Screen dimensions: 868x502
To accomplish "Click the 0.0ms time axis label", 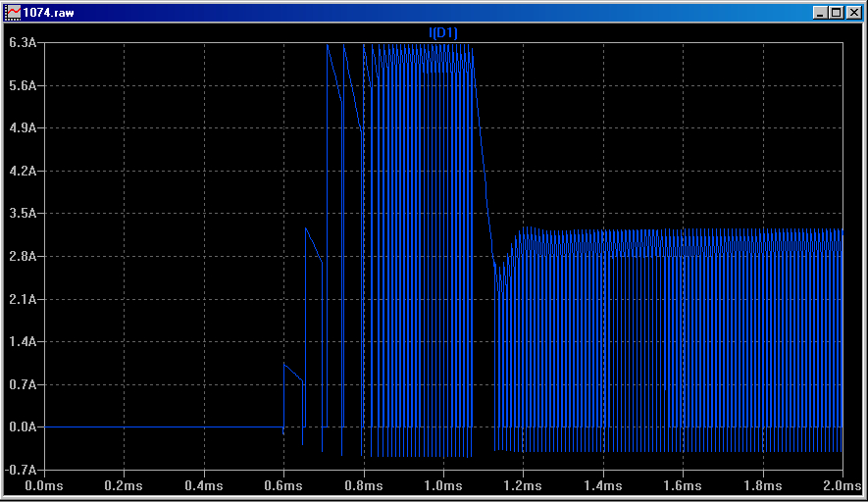I will point(44,486).
